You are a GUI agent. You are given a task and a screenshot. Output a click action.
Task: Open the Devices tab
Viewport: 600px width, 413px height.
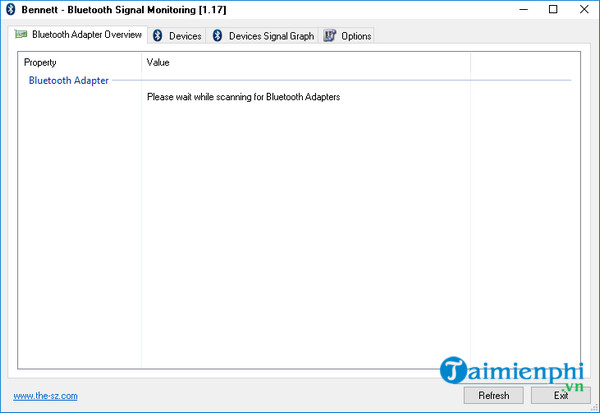(x=185, y=36)
